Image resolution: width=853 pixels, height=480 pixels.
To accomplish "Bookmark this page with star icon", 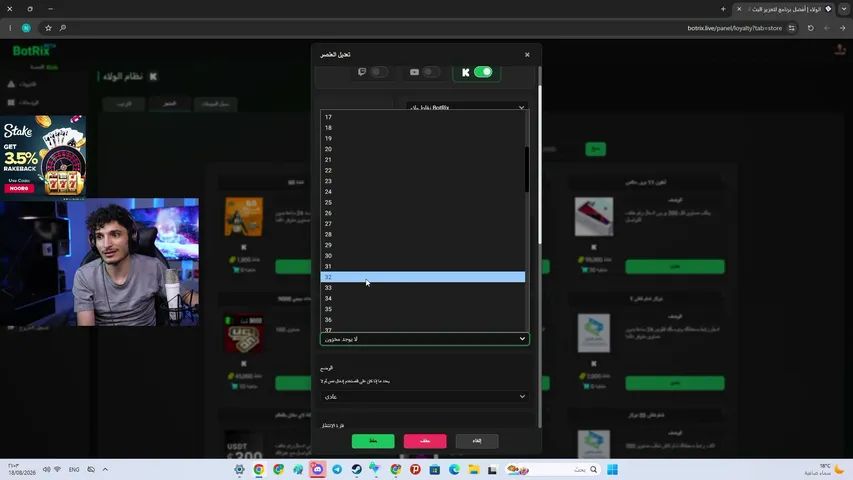I will click(x=48, y=28).
